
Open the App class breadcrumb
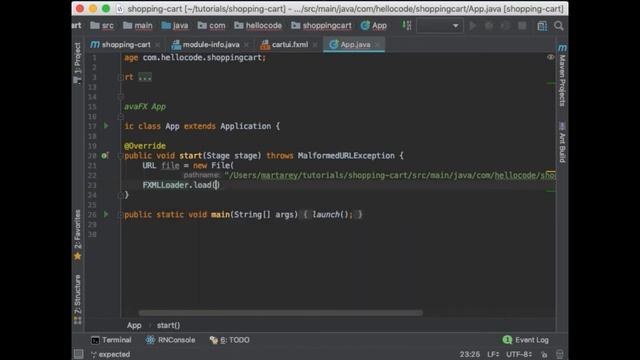tap(373, 25)
